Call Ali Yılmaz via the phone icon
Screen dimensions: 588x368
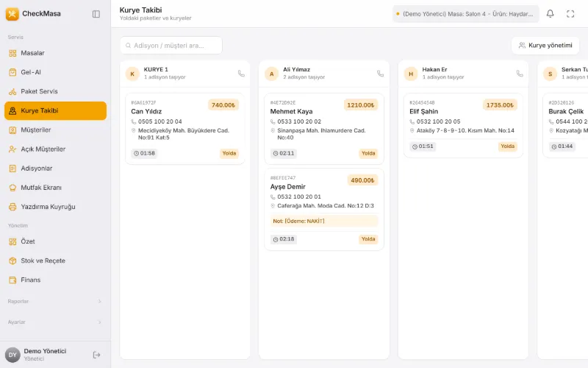pos(380,73)
